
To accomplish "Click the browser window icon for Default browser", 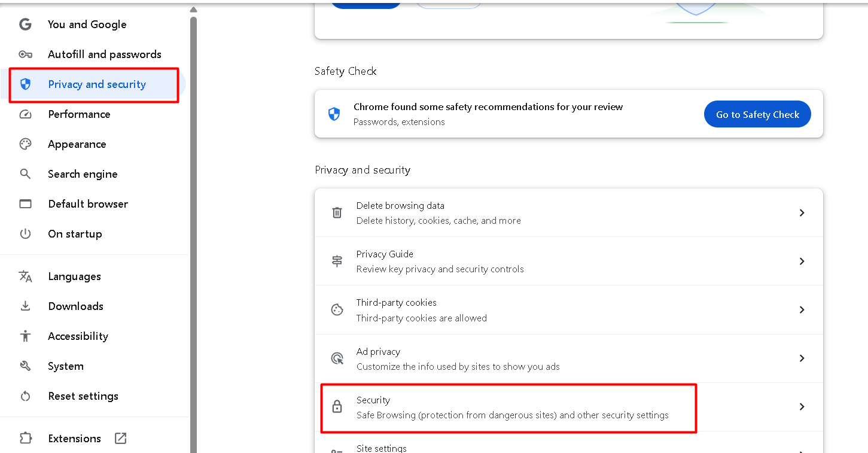I will coord(25,204).
